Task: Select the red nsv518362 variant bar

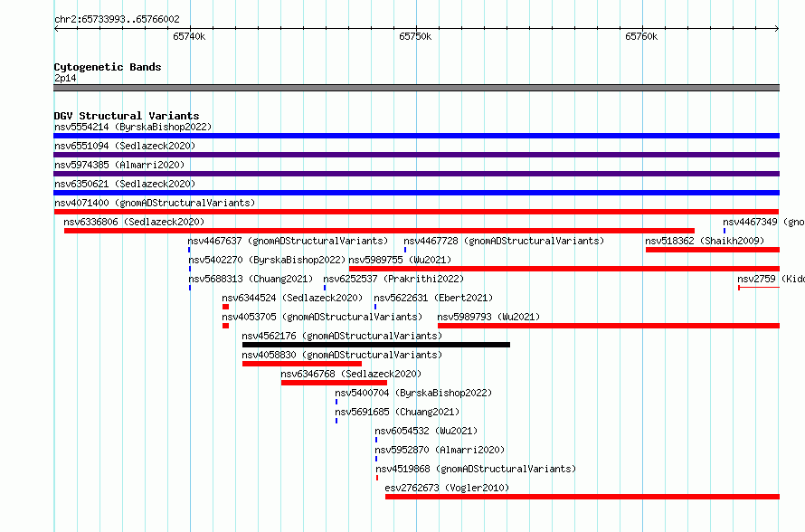Action: coord(713,250)
